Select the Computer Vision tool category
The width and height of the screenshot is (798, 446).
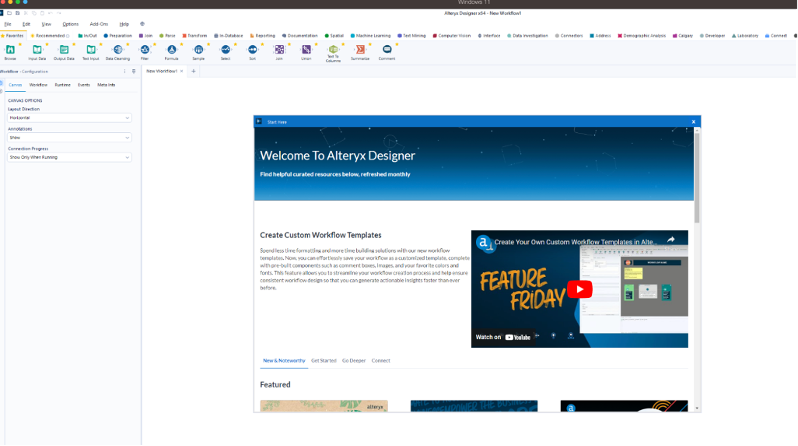[452, 36]
